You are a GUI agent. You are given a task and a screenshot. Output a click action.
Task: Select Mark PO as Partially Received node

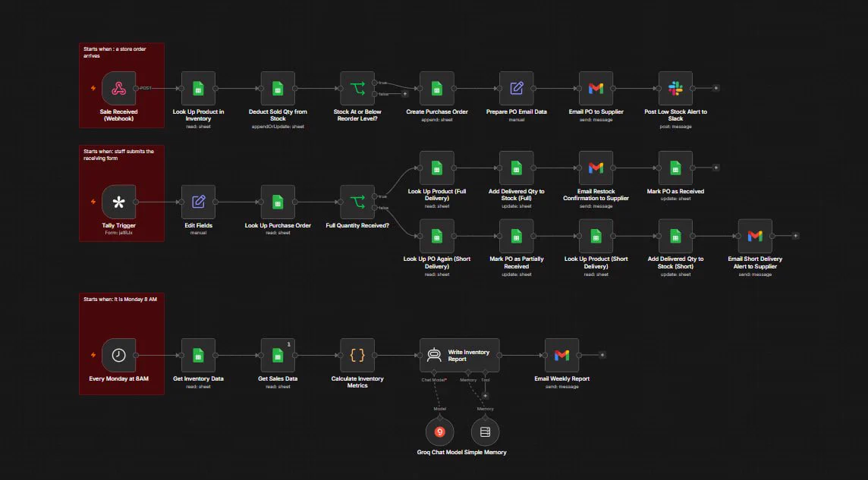tap(517, 236)
